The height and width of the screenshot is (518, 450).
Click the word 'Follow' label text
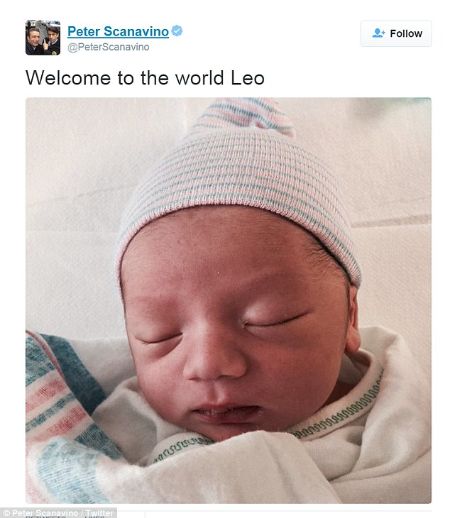click(x=406, y=33)
